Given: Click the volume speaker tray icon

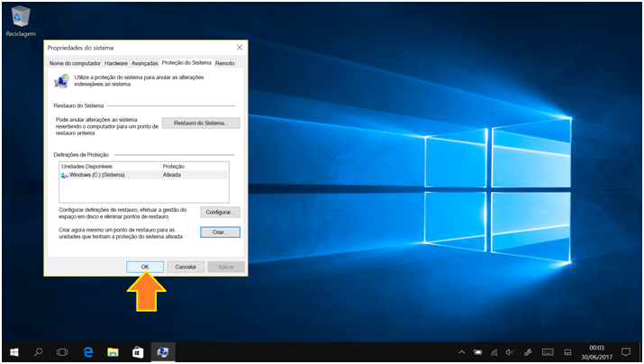Looking at the screenshot, I should point(510,351).
